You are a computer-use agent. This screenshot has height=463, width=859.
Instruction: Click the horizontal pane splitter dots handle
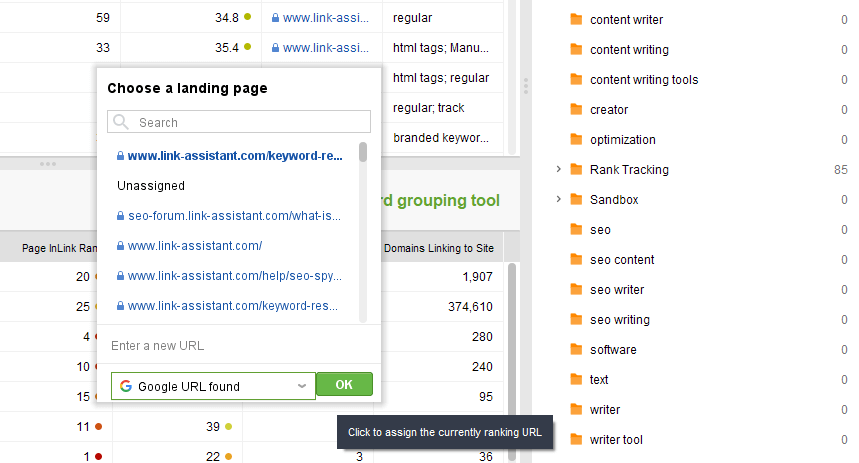click(48, 164)
